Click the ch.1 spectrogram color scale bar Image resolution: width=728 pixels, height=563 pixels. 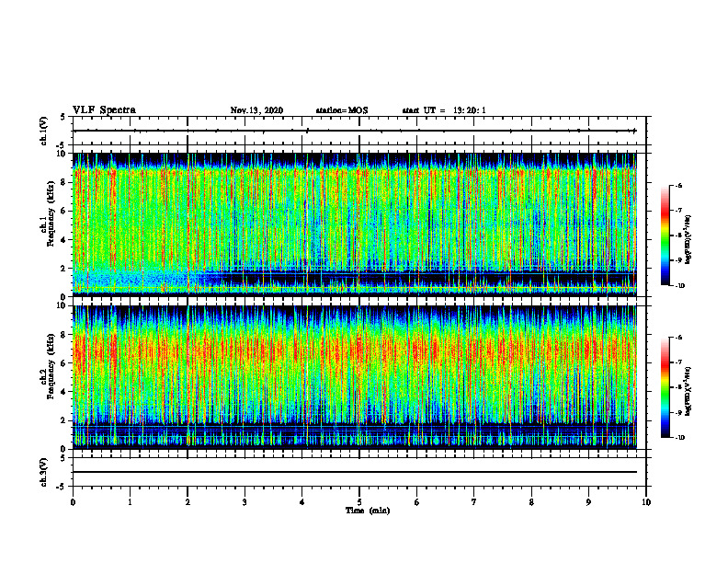click(665, 236)
